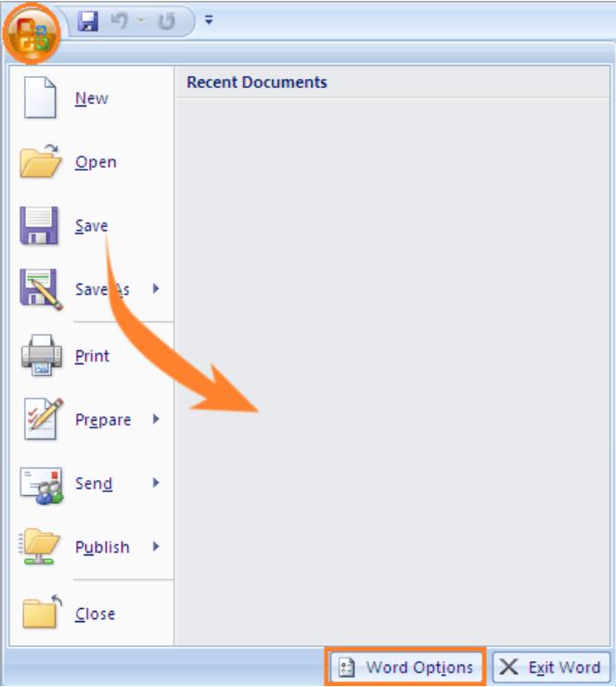Screen dimensions: 616x687
Task: Click the round Office Button logo
Action: 32,34
